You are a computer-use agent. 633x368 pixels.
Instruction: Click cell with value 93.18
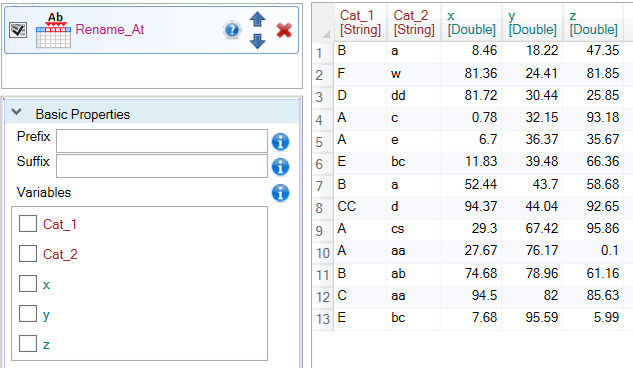[x=593, y=118]
